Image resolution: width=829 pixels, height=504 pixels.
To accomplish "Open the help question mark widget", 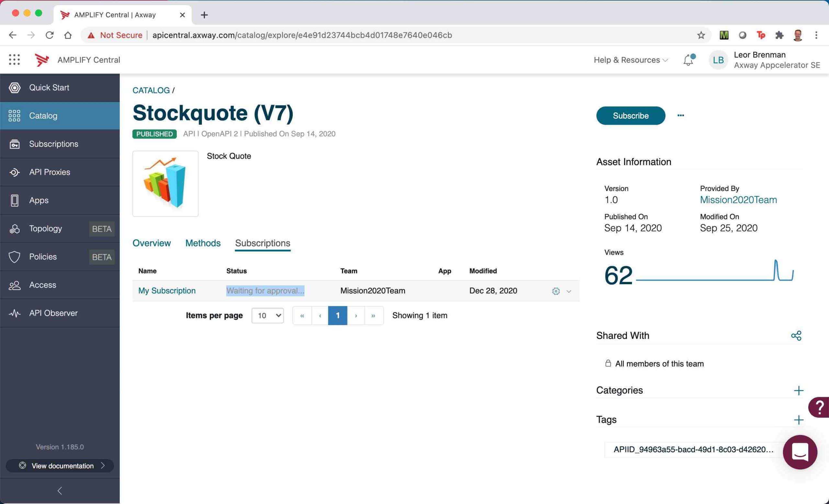I will [x=820, y=407].
